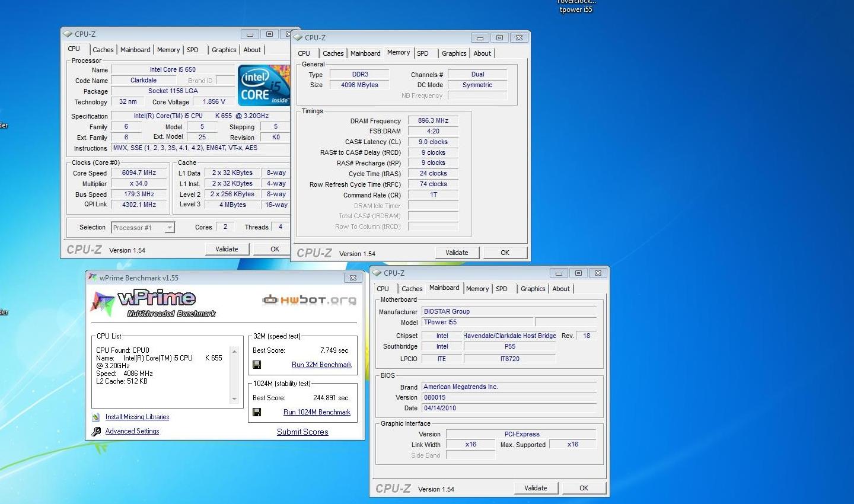
Task: Open the Processor #1 selection dropdown
Action: 143,227
